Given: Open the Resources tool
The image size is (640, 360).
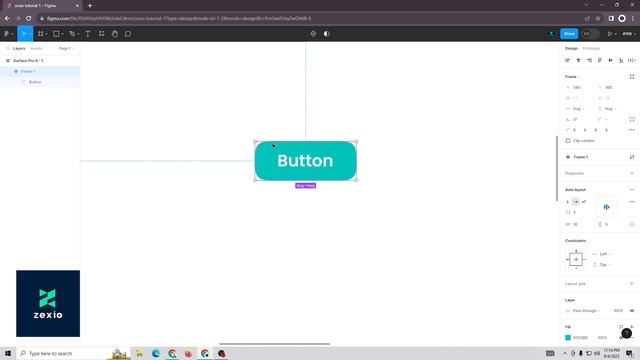Looking at the screenshot, I should 101,34.
